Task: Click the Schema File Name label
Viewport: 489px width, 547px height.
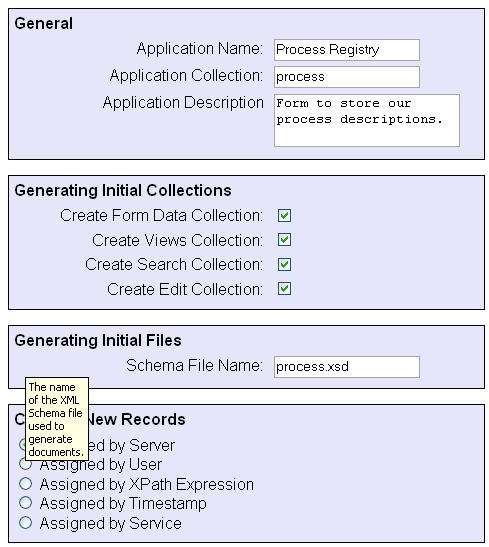Action: coord(194,365)
